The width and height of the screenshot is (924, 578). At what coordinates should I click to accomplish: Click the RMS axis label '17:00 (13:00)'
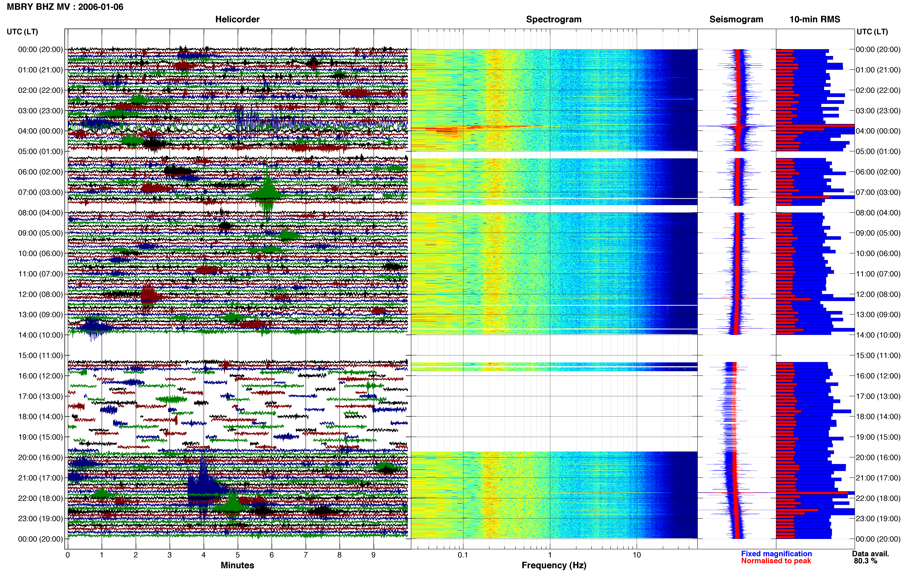pyautogui.click(x=878, y=396)
